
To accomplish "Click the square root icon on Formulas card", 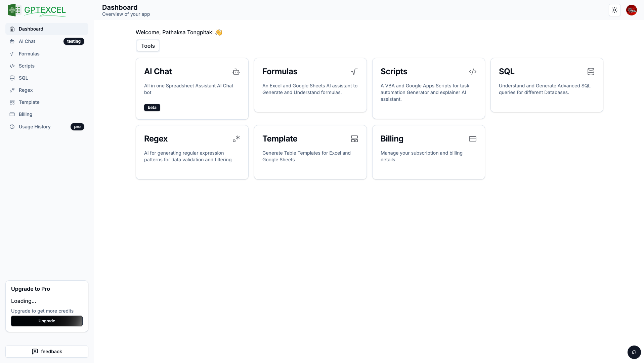I will click(x=354, y=72).
